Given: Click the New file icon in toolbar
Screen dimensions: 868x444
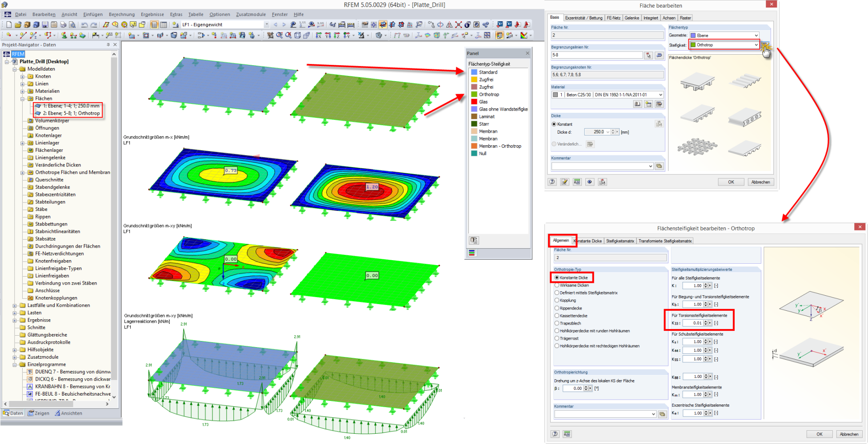Looking at the screenshot, I should coord(9,24).
